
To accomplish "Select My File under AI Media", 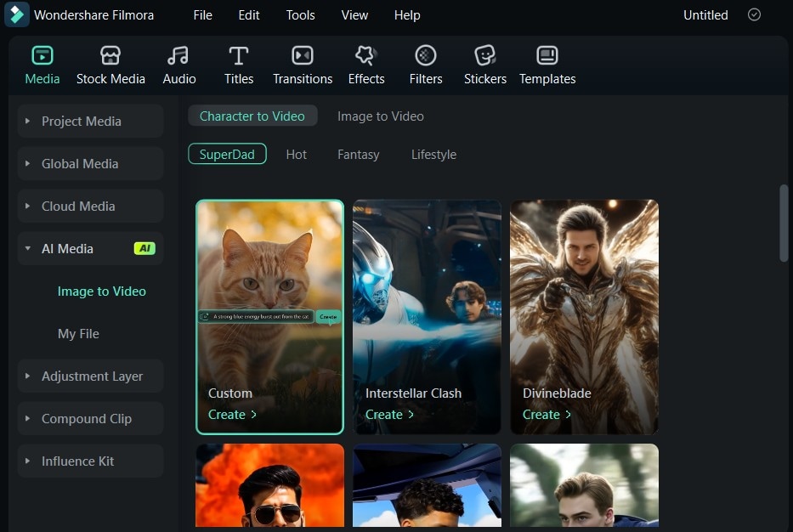I will coord(78,334).
